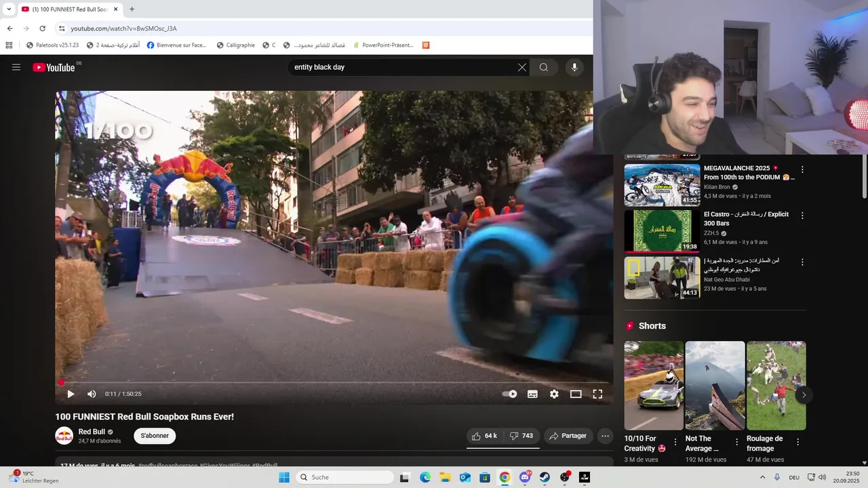Start voice search with the microphone

tap(574, 67)
